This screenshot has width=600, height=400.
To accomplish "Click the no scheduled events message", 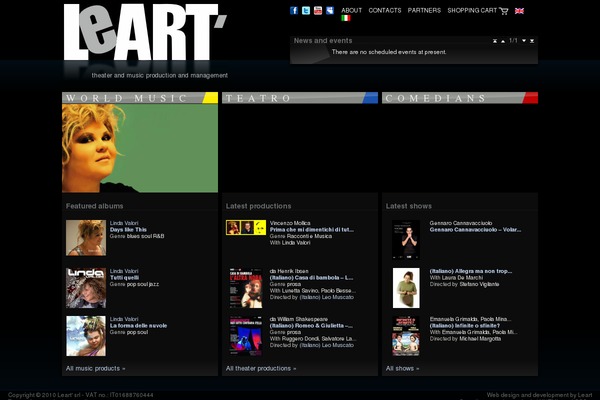I will point(389,52).
